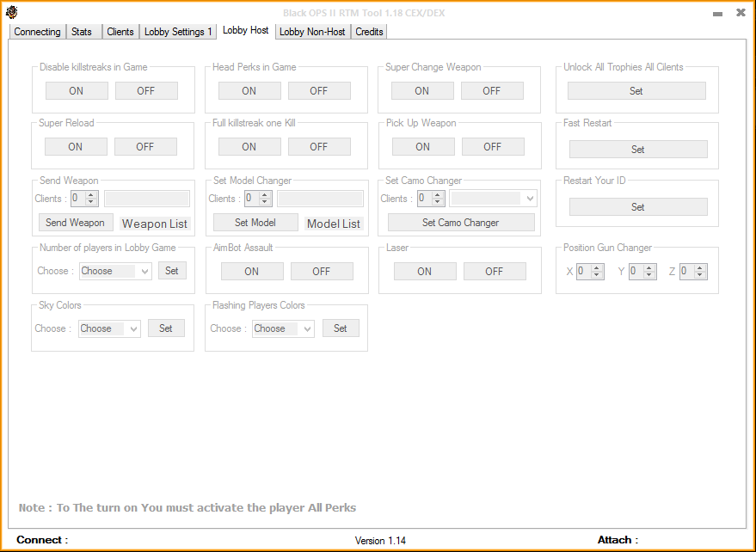The height and width of the screenshot is (552, 756).
Task: Turn OFF Head Perks in Game
Action: (x=319, y=90)
